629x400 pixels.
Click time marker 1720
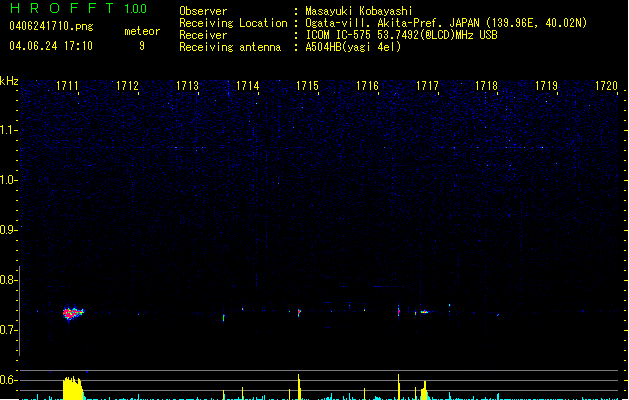607,86
